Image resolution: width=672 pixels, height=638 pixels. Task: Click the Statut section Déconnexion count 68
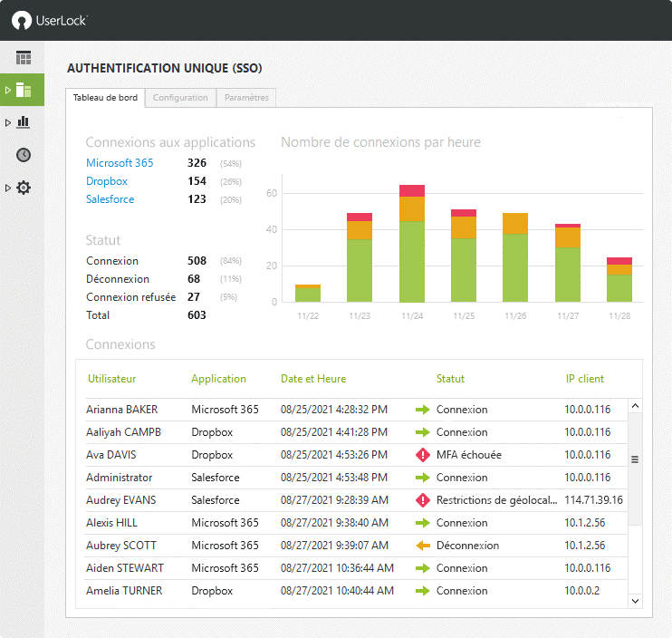(194, 279)
